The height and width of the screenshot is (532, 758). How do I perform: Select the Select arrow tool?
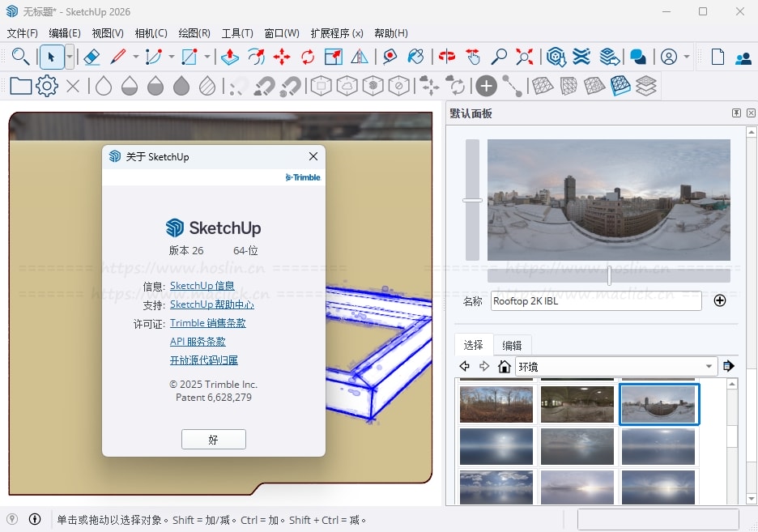click(x=50, y=57)
